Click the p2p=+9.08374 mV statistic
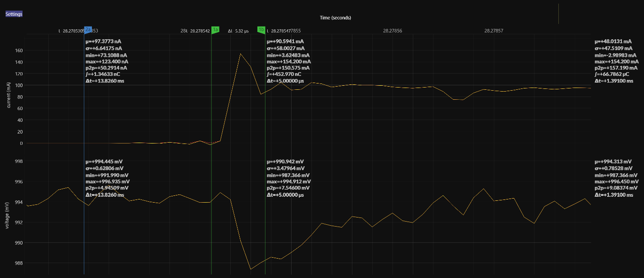 coord(616,188)
